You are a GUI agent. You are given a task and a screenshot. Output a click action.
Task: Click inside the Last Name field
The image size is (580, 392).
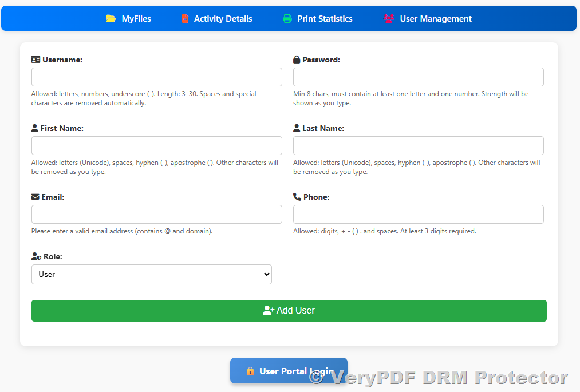tap(418, 146)
